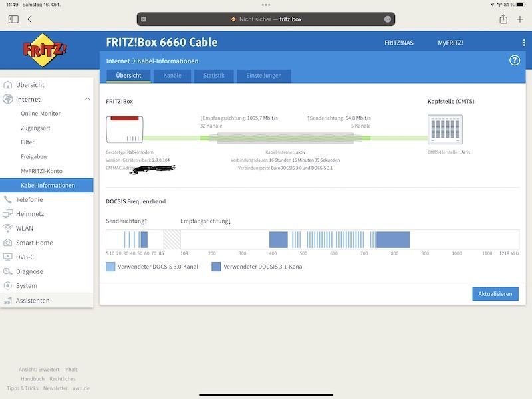Screen dimensions: 532x399
Task: Click the System gear icon
Action: point(7,286)
